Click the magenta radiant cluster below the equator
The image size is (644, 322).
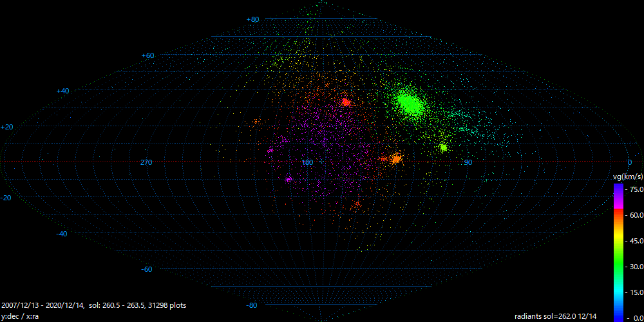coord(289,180)
